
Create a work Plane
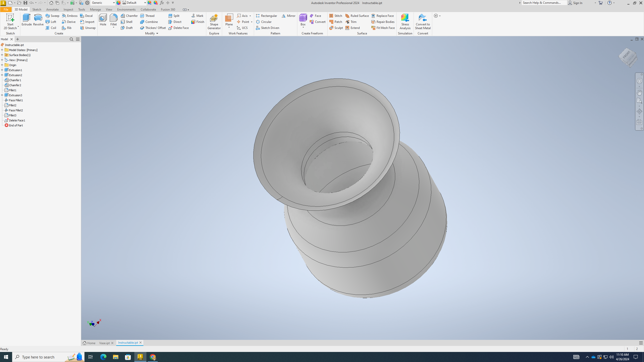coord(229,20)
